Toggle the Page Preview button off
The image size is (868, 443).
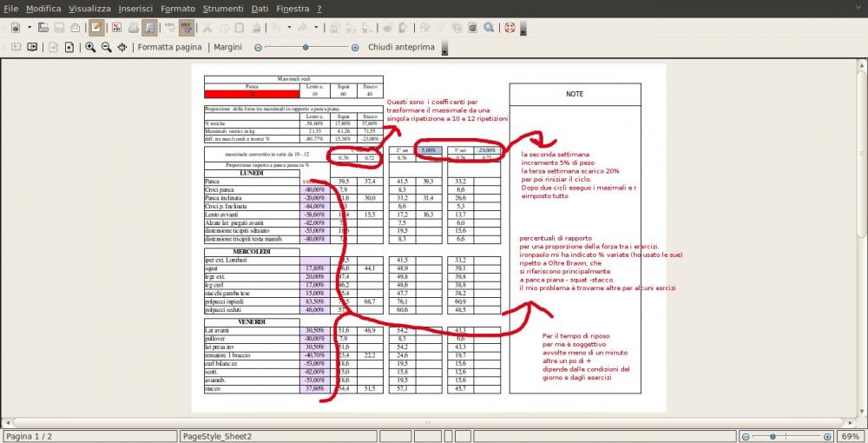tap(150, 28)
